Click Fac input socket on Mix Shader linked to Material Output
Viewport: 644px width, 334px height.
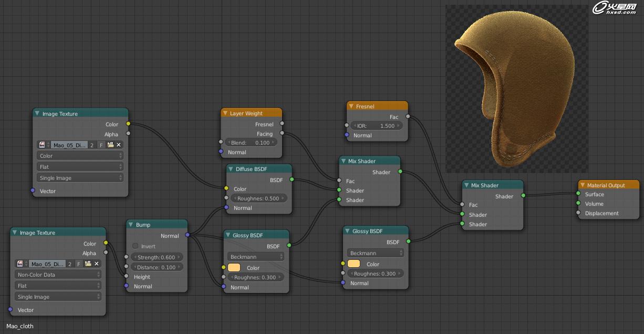click(462, 204)
